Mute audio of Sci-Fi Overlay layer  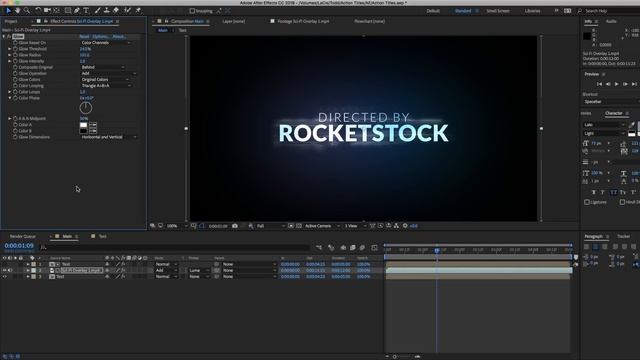tap(10, 270)
